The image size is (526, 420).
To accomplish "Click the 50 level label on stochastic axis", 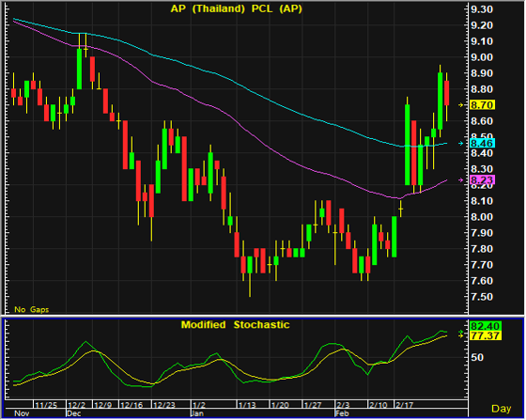I will [x=477, y=358].
